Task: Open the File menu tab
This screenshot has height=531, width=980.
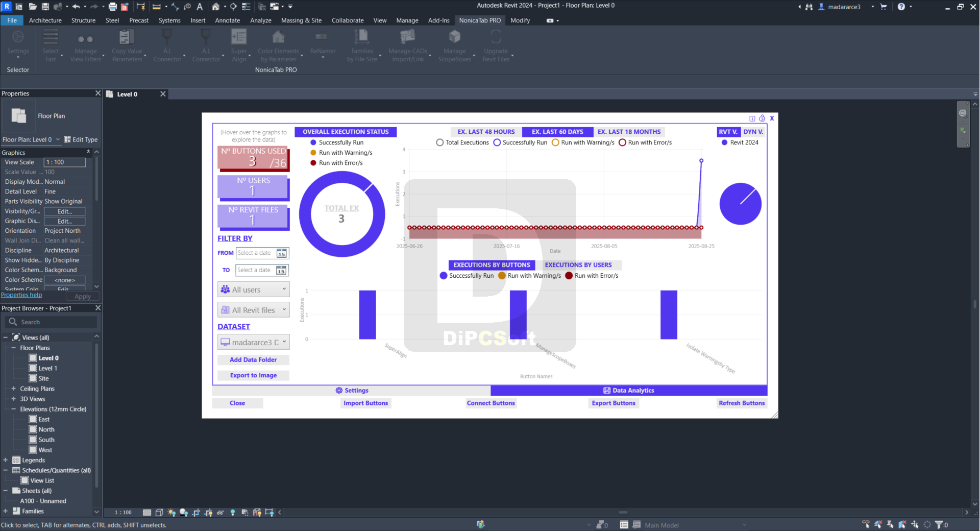Action: click(12, 20)
